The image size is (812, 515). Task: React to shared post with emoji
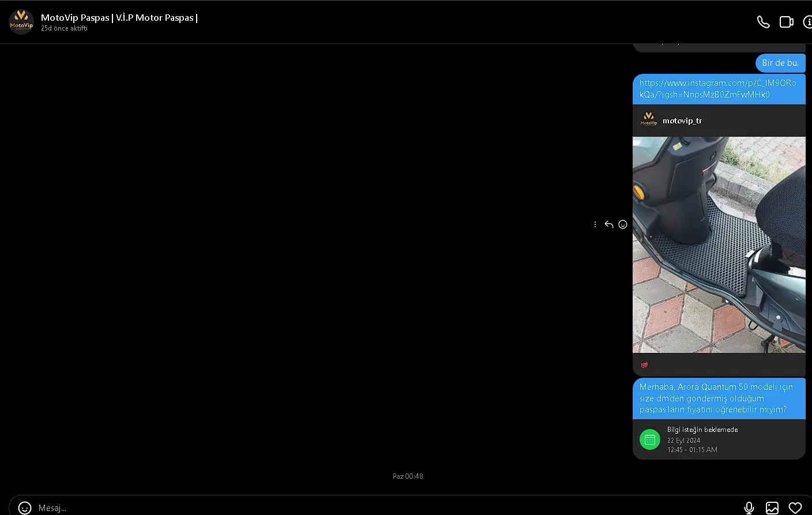[x=623, y=224]
